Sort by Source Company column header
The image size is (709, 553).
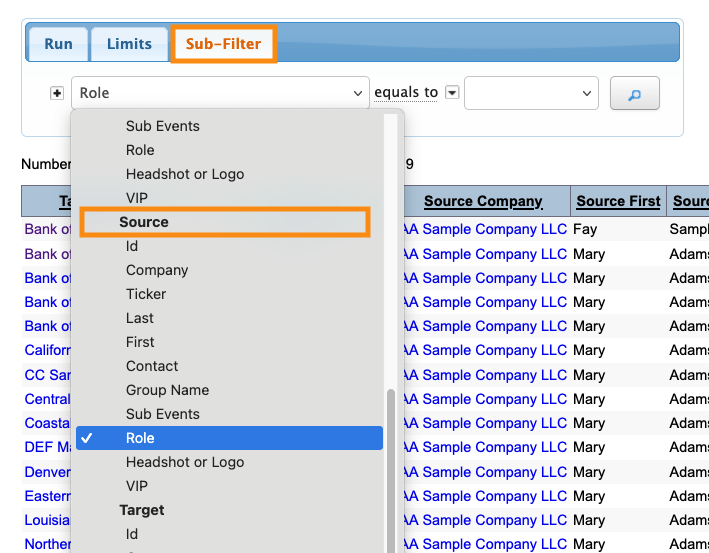[483, 201]
